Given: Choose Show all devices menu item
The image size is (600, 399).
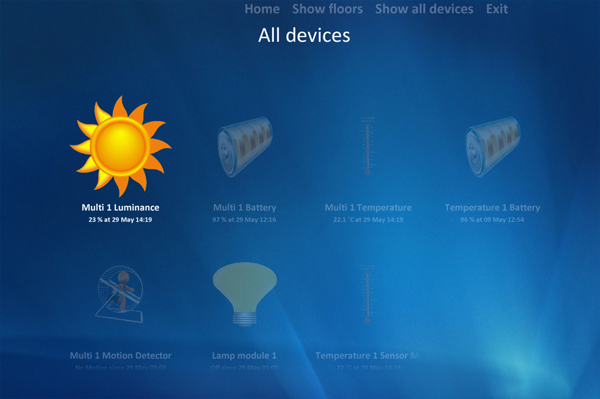Looking at the screenshot, I should click(x=424, y=9).
